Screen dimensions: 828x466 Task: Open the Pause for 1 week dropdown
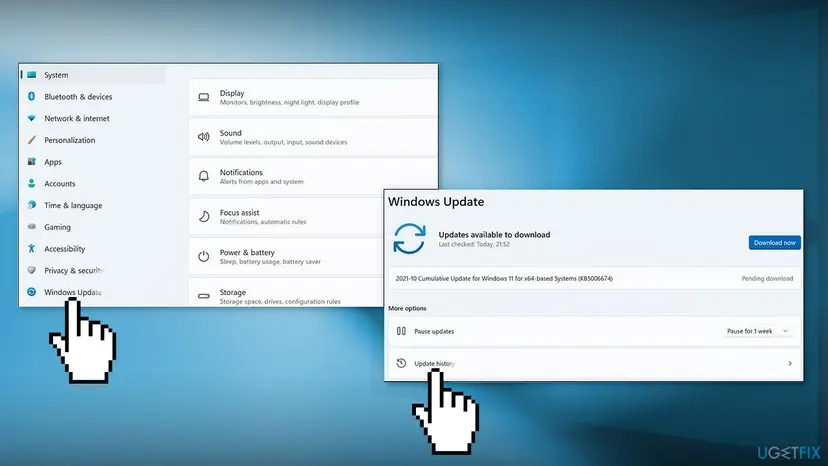pyautogui.click(x=757, y=331)
